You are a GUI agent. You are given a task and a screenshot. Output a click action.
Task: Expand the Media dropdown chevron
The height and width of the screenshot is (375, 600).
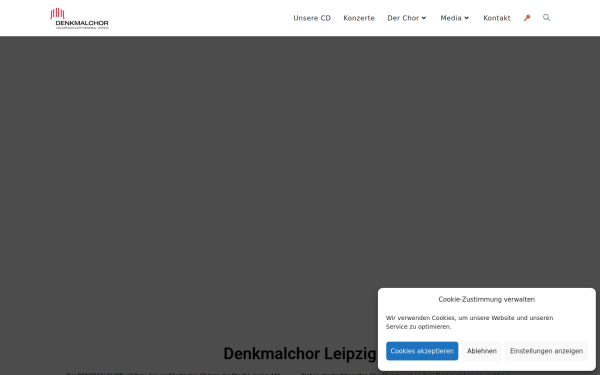click(x=466, y=18)
